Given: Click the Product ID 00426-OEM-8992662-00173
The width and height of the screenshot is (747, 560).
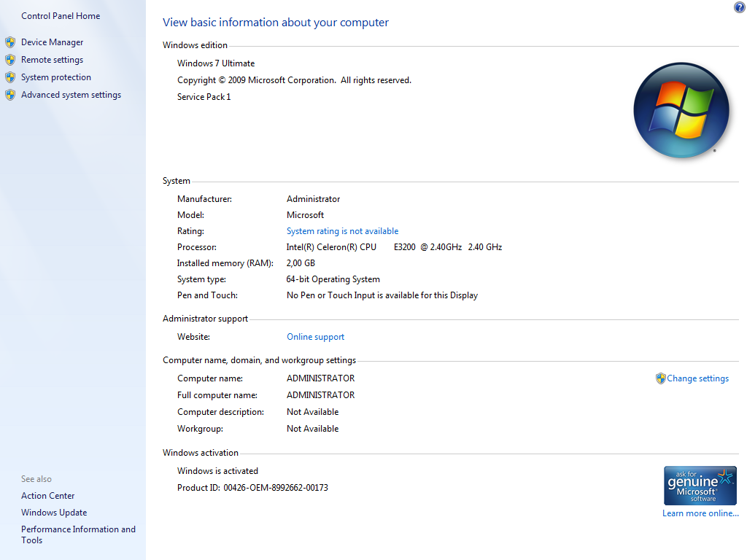Looking at the screenshot, I should [252, 488].
